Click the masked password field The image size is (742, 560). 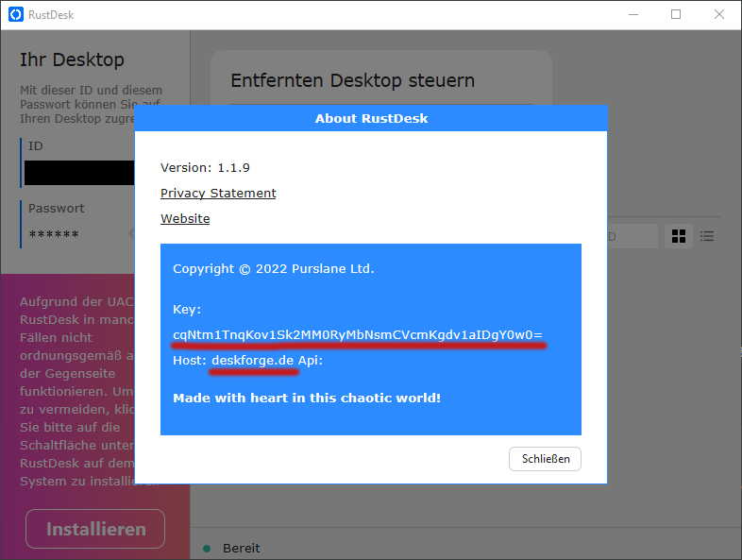(x=54, y=234)
